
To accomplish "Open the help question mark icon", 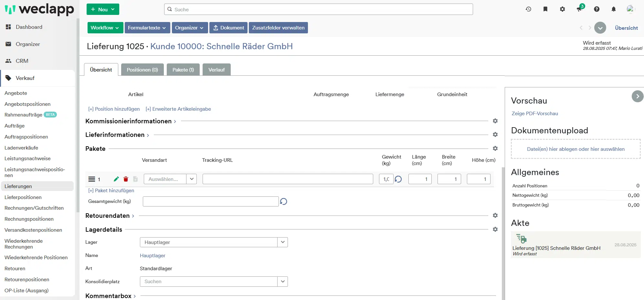I will [x=597, y=9].
